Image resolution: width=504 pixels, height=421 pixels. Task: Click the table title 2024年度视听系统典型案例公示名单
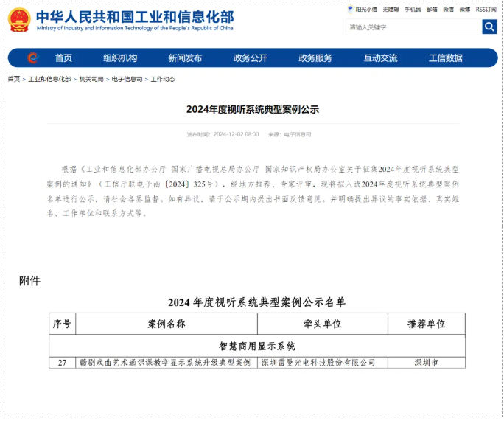(x=257, y=302)
